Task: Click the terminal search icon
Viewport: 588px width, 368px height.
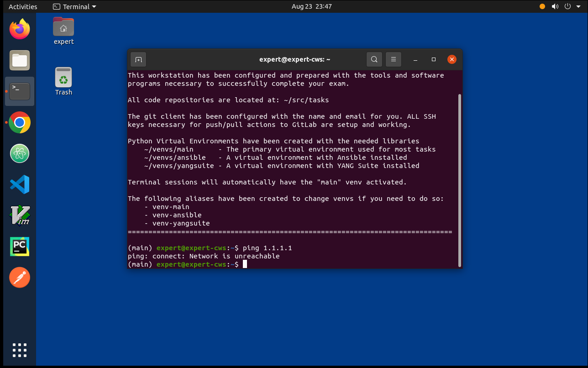Action: [374, 59]
